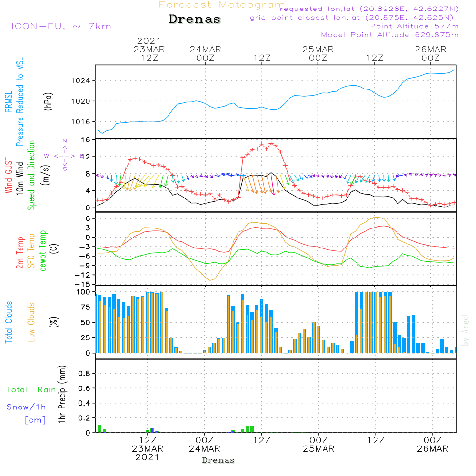Click the bottom axis label '00Z 25MAR'
476x476 pixels.
point(318,445)
